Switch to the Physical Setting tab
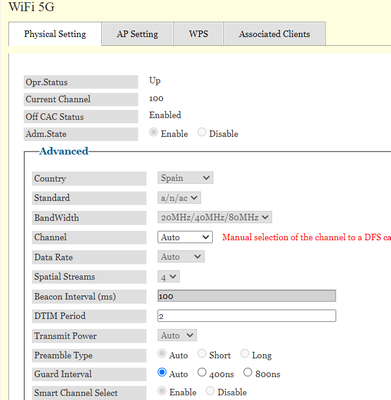The width and height of the screenshot is (391, 400). pyautogui.click(x=55, y=34)
